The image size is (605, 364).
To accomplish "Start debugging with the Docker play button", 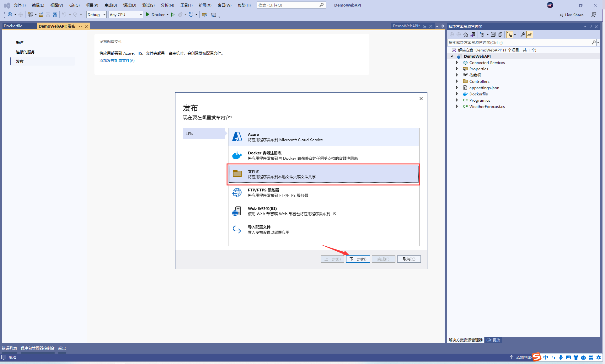I will click(x=148, y=14).
